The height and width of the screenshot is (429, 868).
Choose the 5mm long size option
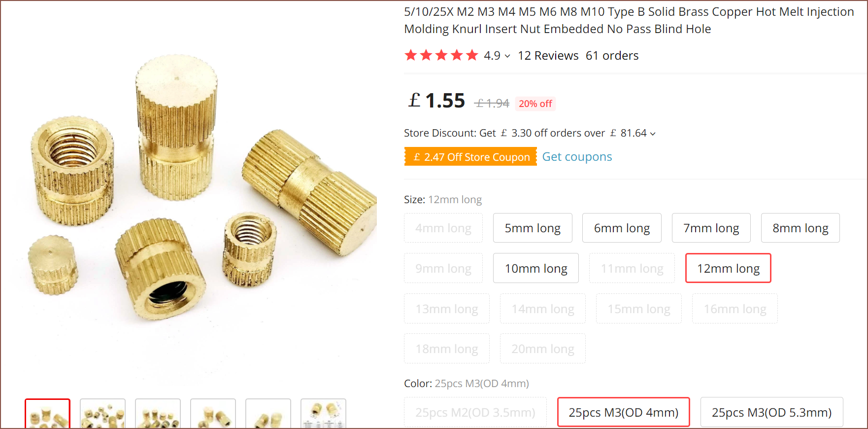click(x=533, y=228)
